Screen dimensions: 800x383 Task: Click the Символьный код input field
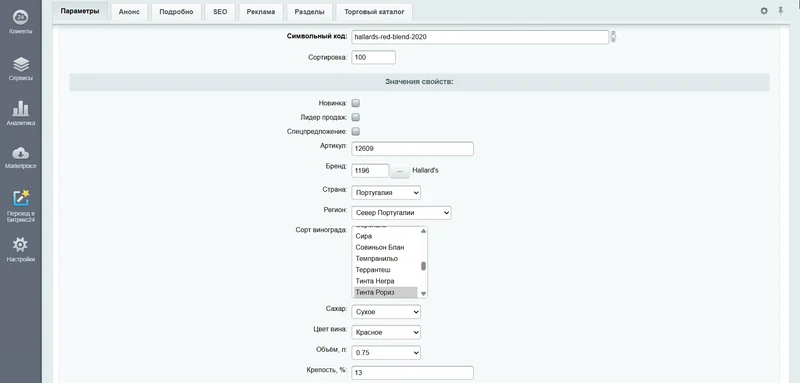[x=480, y=37]
